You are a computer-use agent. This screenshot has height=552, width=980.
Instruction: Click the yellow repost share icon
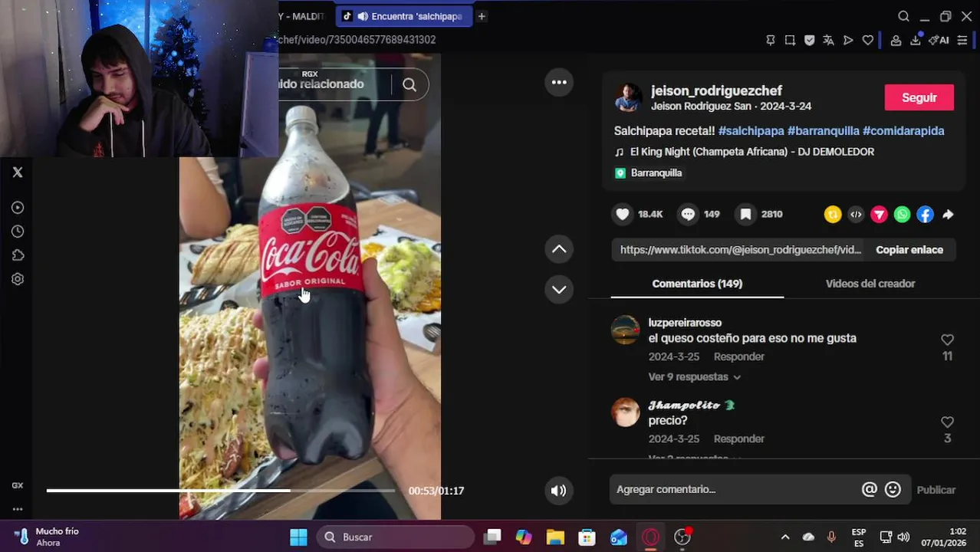(x=833, y=215)
